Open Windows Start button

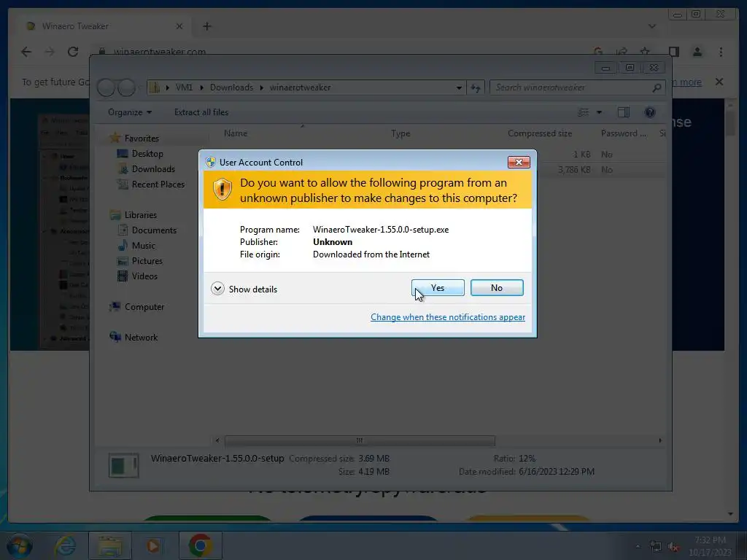click(19, 545)
